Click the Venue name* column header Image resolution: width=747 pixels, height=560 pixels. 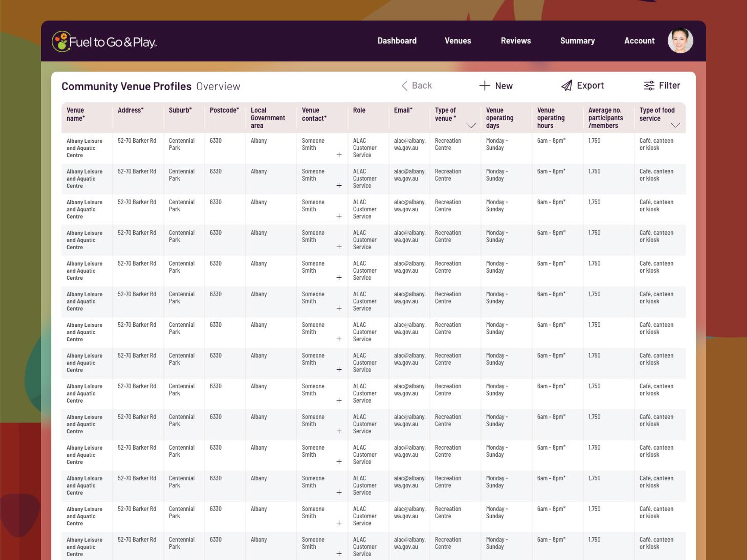coord(76,114)
